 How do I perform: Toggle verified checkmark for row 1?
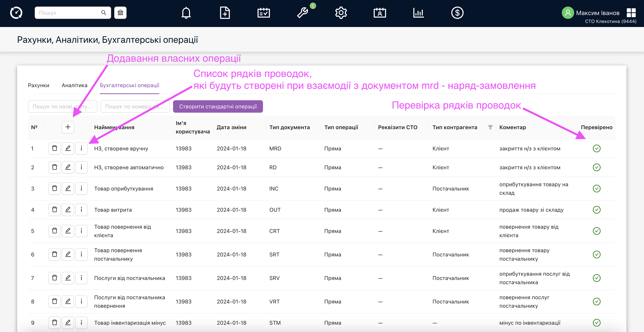coord(597,148)
